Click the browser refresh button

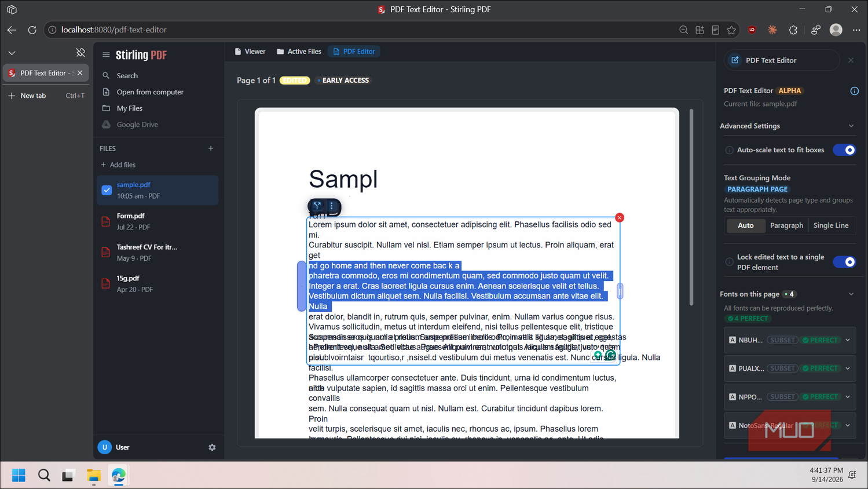[x=32, y=30]
